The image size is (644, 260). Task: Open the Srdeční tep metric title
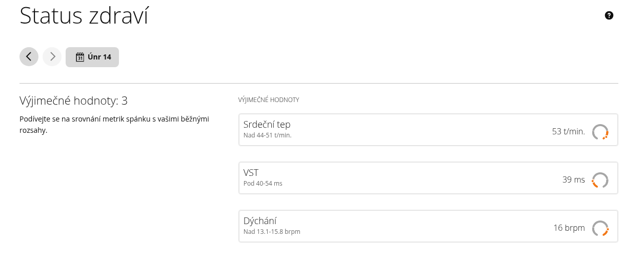(267, 125)
